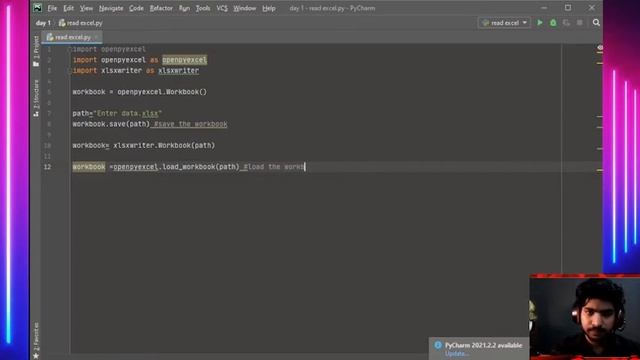The image size is (640, 360).
Task: Open the Help menu
Action: [269, 8]
